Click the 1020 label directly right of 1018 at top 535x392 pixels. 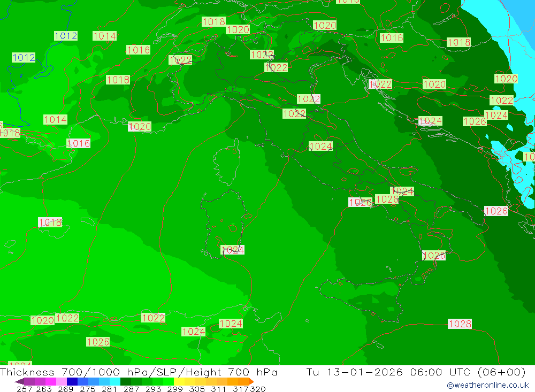238,30
